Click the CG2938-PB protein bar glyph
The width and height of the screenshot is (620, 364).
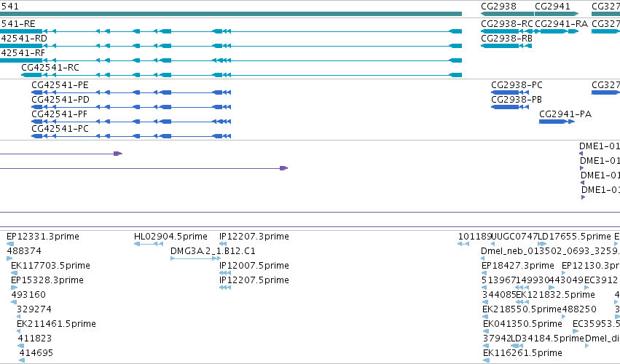point(510,107)
